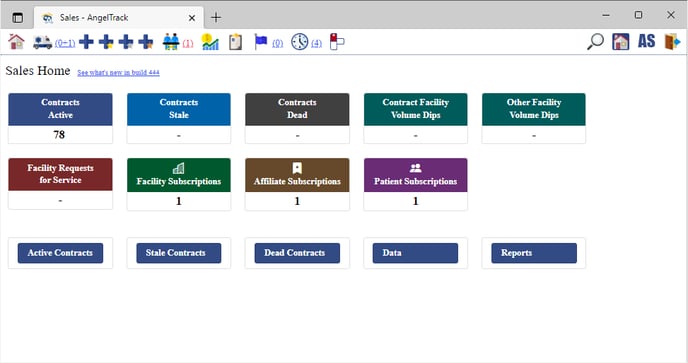The image size is (688, 363).
Task: Click the buildings icon on Facility Subscriptions
Action: click(179, 168)
